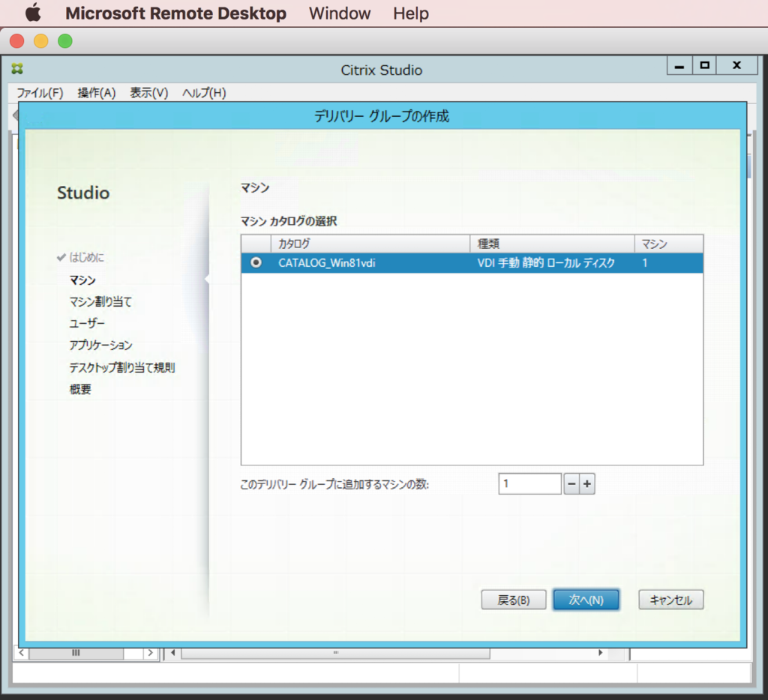Sort by the カタログ column header
The image size is (768, 700).
point(370,244)
